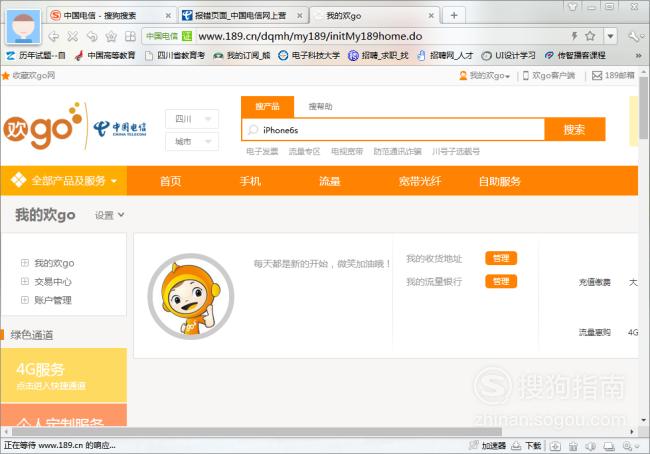
Task: Click the horizontal scrollbar thumb
Action: click(x=255, y=432)
